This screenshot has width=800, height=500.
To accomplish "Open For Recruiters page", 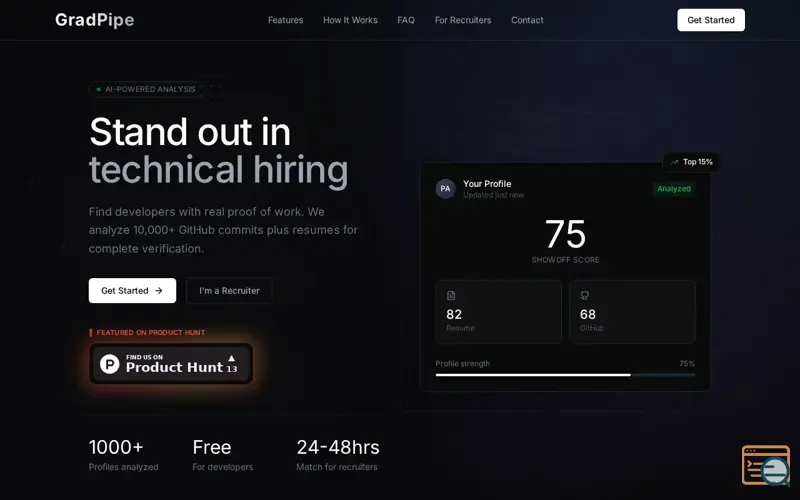I will coord(463,20).
